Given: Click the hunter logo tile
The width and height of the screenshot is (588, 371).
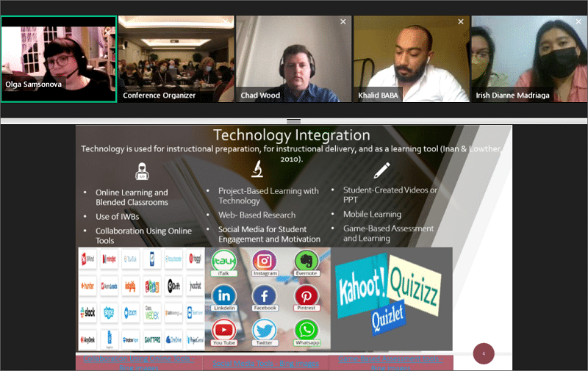Looking at the screenshot, I should coord(87,286).
